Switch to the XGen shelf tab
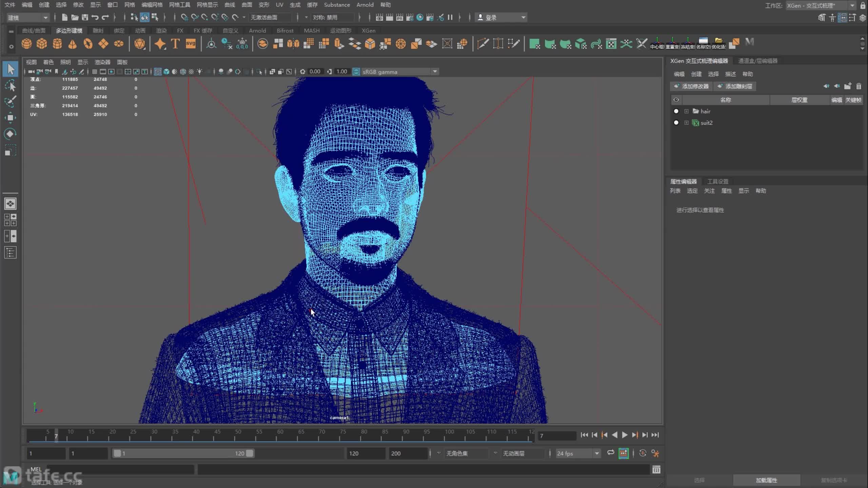This screenshot has height=488, width=868. tap(369, 30)
